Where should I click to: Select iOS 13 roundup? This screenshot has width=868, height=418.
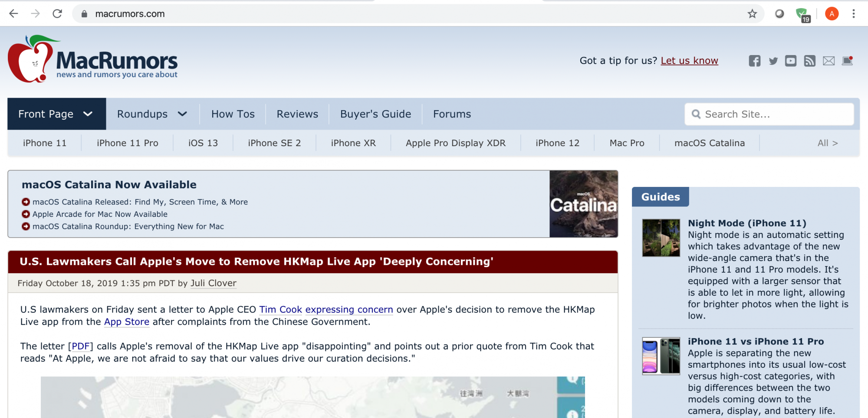click(x=203, y=143)
